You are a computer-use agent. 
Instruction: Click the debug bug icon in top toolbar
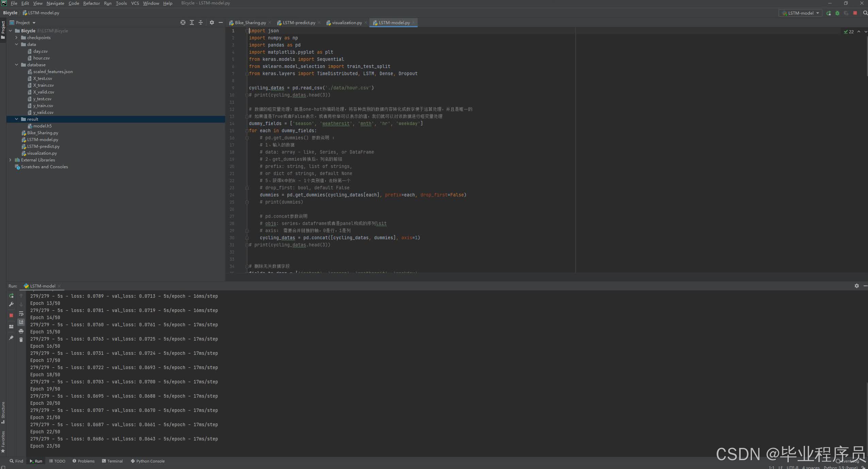[837, 13]
